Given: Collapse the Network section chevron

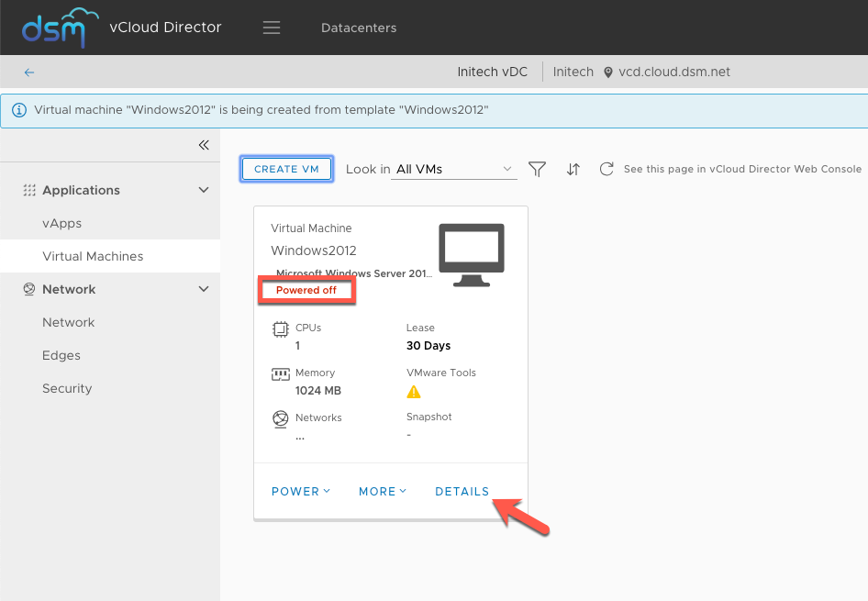Looking at the screenshot, I should tap(204, 289).
